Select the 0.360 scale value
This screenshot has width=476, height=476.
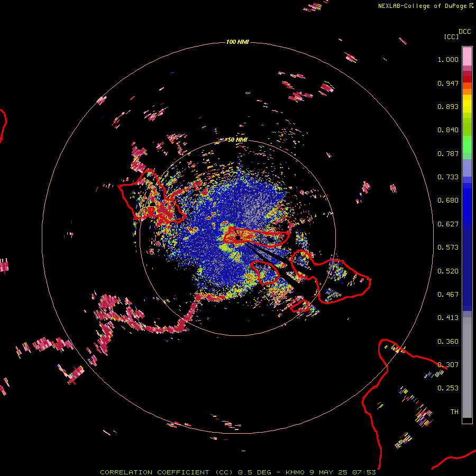click(x=448, y=342)
